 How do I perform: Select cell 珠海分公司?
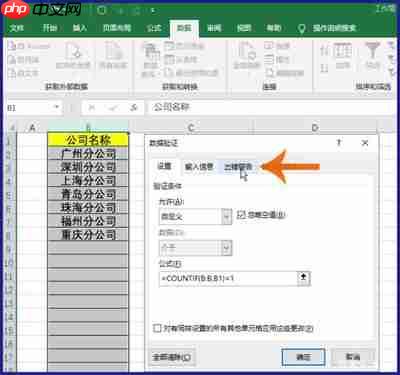[88, 208]
